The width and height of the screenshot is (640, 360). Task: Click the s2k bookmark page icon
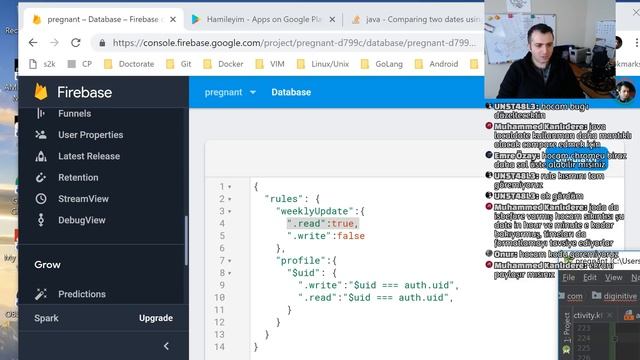tap(33, 64)
